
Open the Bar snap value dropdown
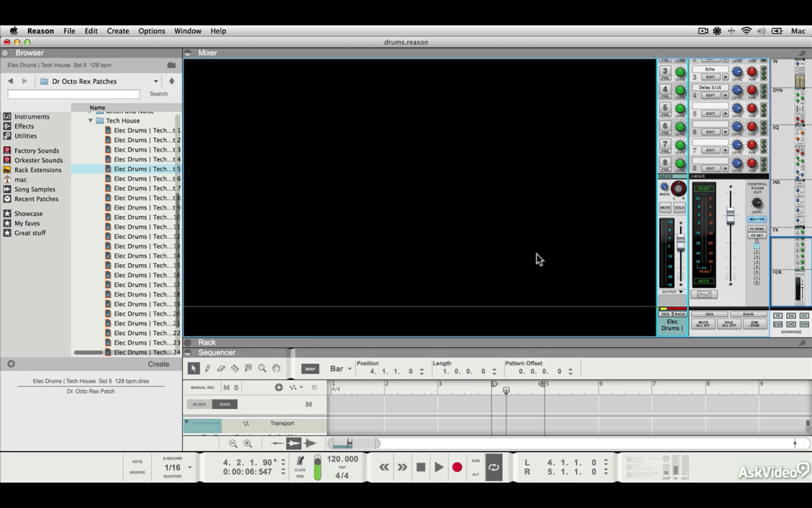(350, 369)
